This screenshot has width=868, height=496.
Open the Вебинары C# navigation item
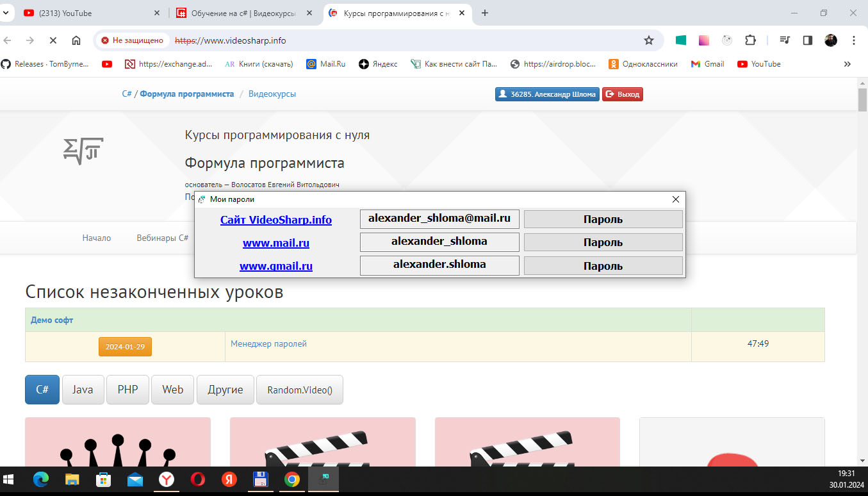(162, 238)
